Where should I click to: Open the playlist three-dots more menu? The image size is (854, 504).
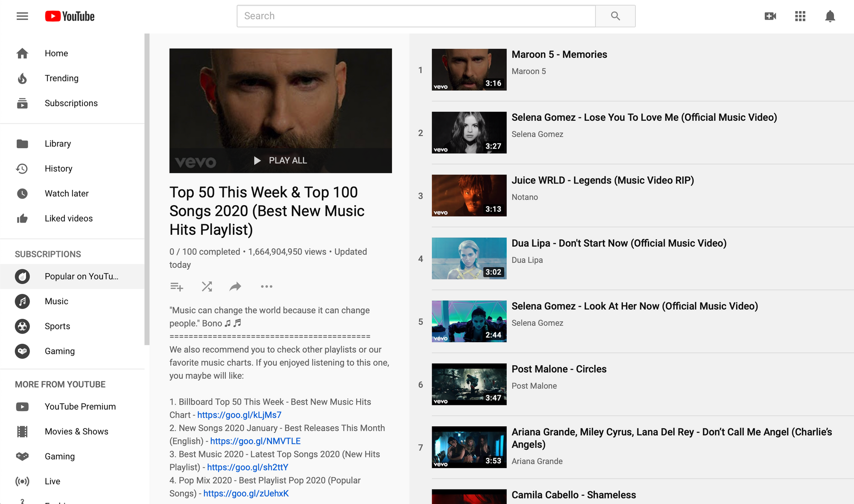266,287
